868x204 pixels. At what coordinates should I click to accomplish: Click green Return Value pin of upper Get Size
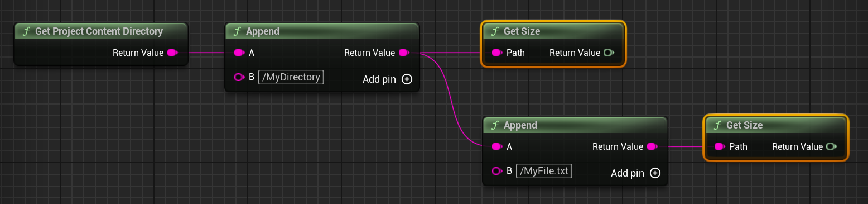pos(609,53)
